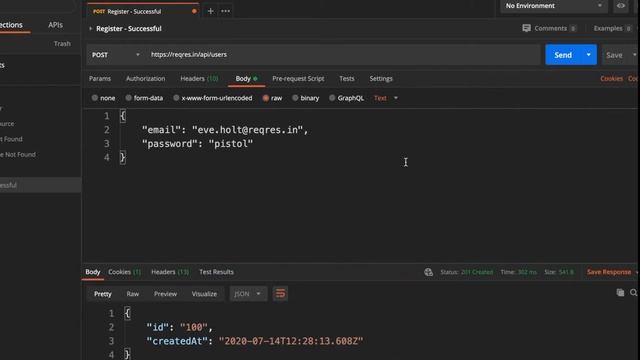Open Trash in the sidebar
The width and height of the screenshot is (640, 360).
point(62,43)
